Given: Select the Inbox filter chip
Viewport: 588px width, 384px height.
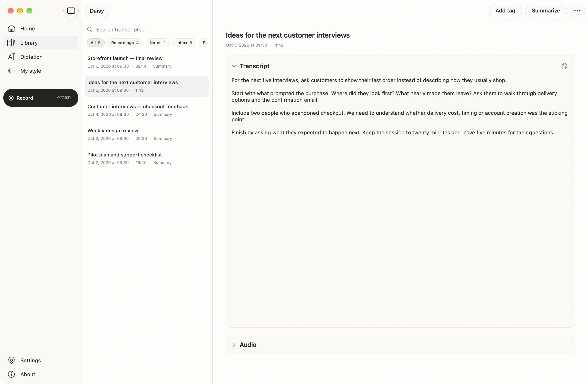Looking at the screenshot, I should click(x=184, y=42).
